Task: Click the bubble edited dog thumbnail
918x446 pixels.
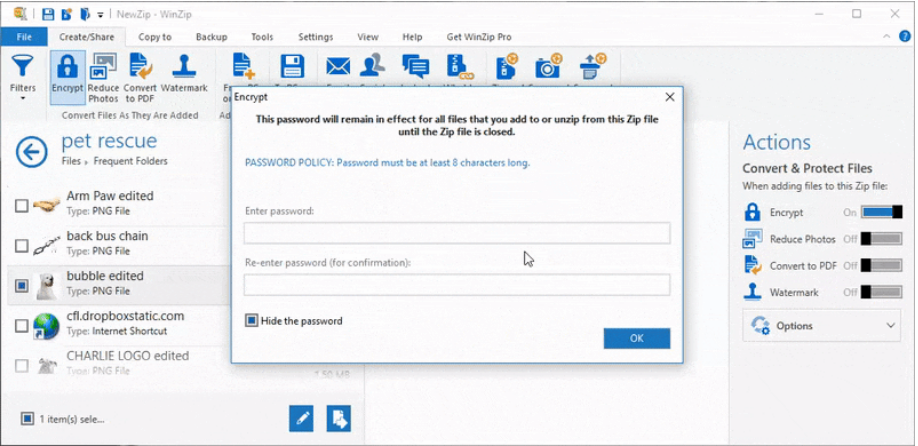Action: (x=46, y=286)
